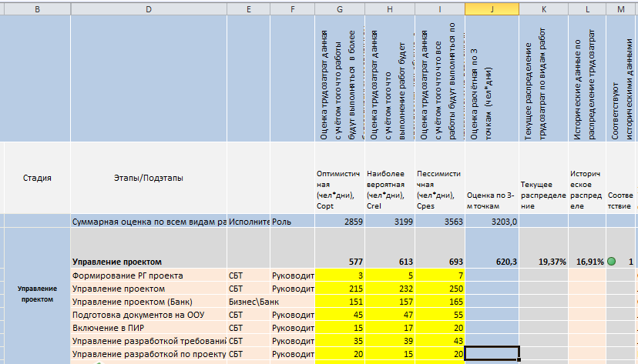Select column I header

pyautogui.click(x=440, y=9)
